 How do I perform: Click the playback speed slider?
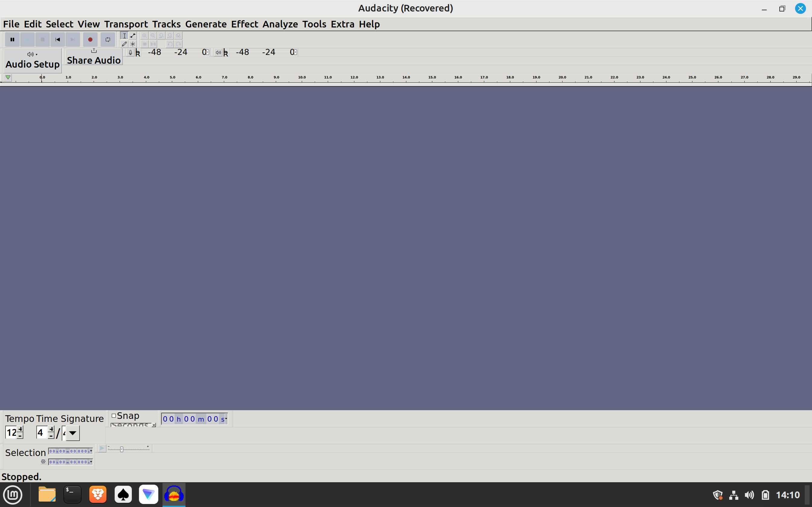pyautogui.click(x=122, y=449)
